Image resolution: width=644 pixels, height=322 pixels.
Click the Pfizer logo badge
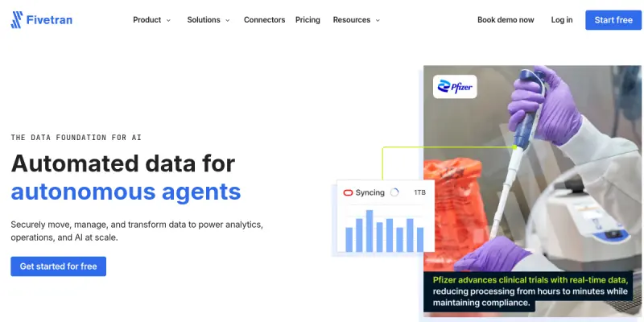coord(455,87)
